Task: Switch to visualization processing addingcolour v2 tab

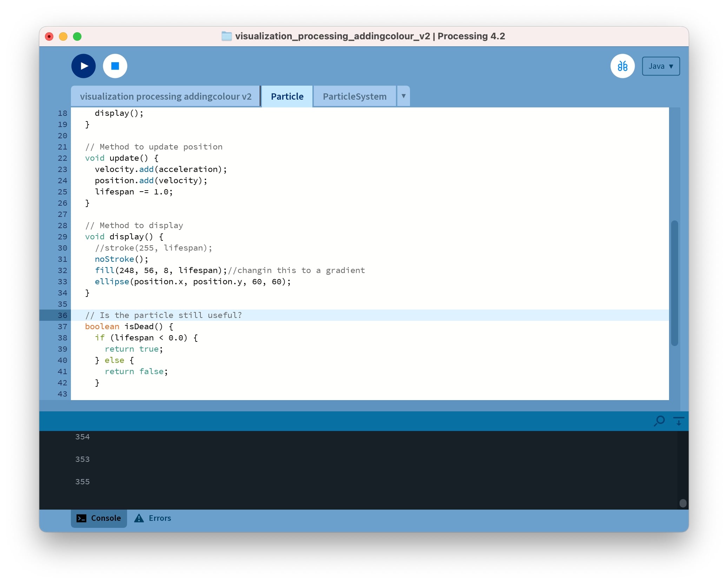Action: 166,97
